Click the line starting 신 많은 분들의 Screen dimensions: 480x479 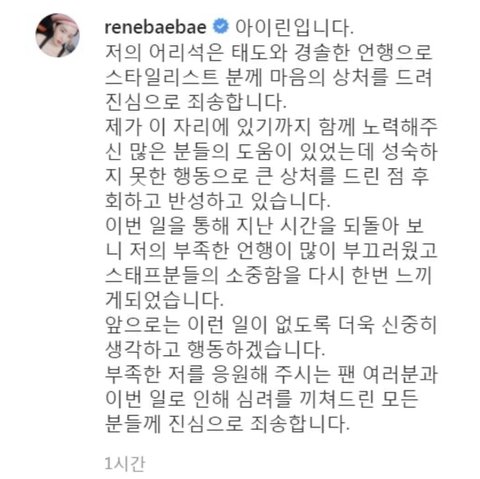pos(271,152)
